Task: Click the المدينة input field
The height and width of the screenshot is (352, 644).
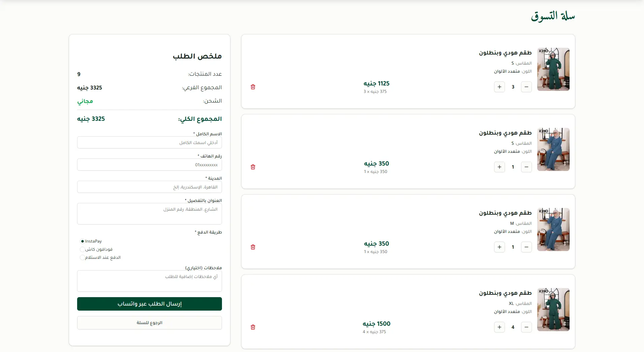Action: (x=150, y=187)
